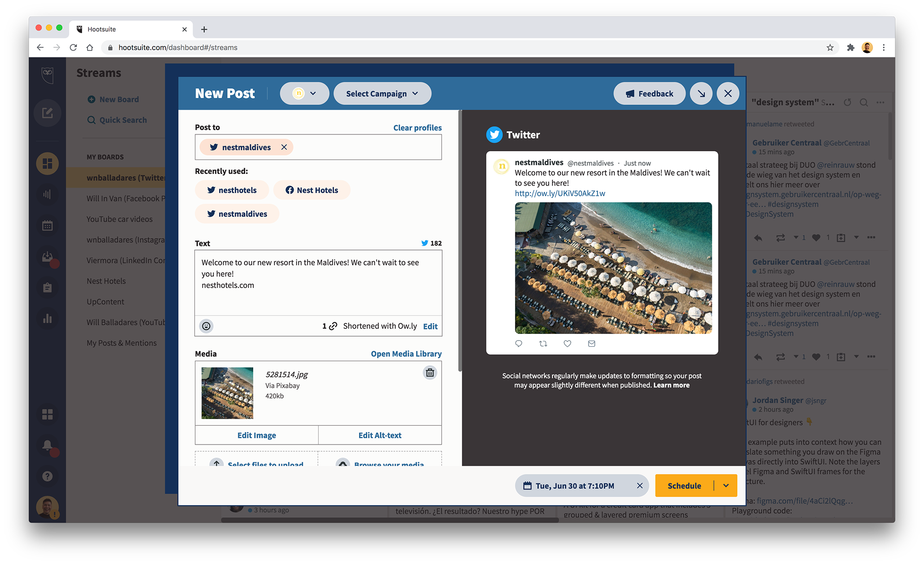This screenshot has height=564, width=924.
Task: Open the Inbox icon with red badge
Action: 48,258
